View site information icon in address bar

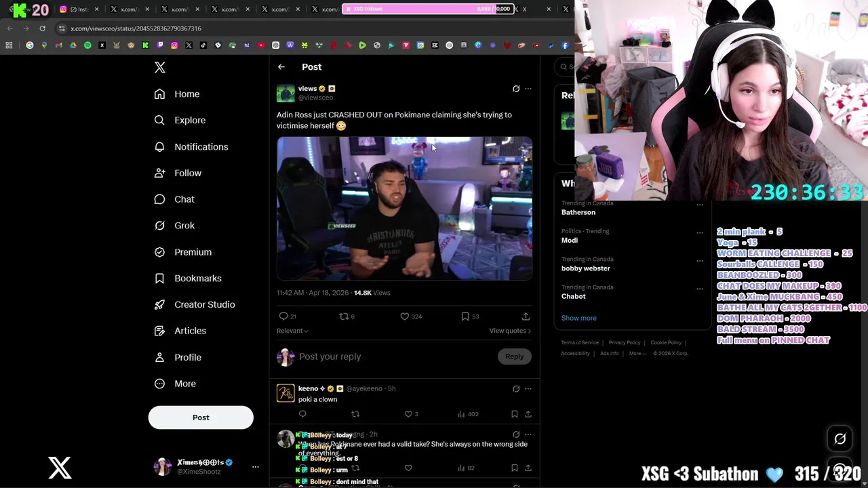62,28
